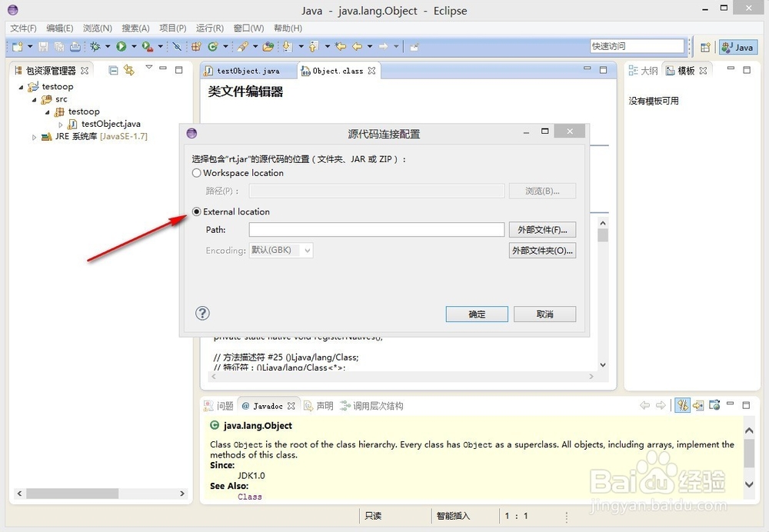Open the Encoding 默认(GBK) combo box
This screenshot has height=532, width=769.
(281, 250)
